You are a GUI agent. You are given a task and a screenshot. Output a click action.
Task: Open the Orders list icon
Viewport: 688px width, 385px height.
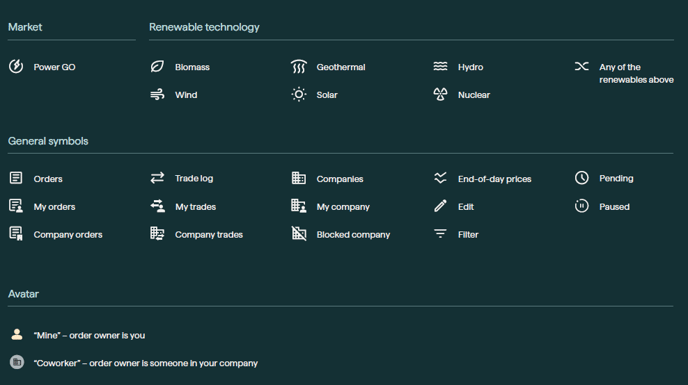[16, 178]
